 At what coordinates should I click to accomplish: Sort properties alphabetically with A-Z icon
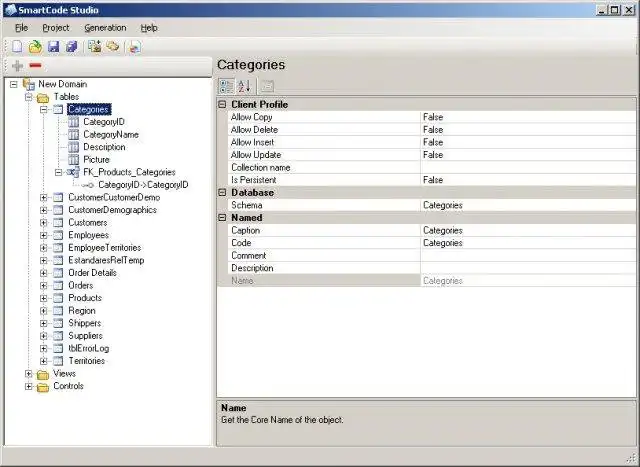[244, 86]
